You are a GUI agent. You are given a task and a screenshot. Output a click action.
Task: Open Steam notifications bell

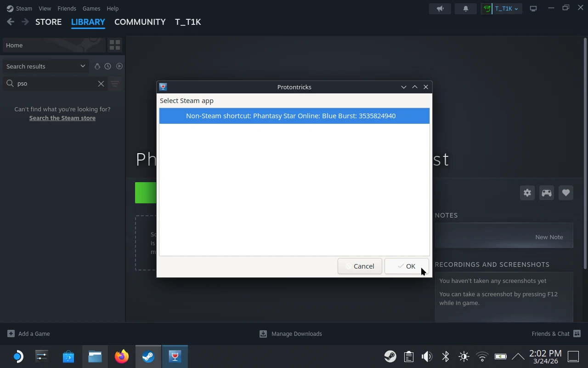pyautogui.click(x=465, y=8)
